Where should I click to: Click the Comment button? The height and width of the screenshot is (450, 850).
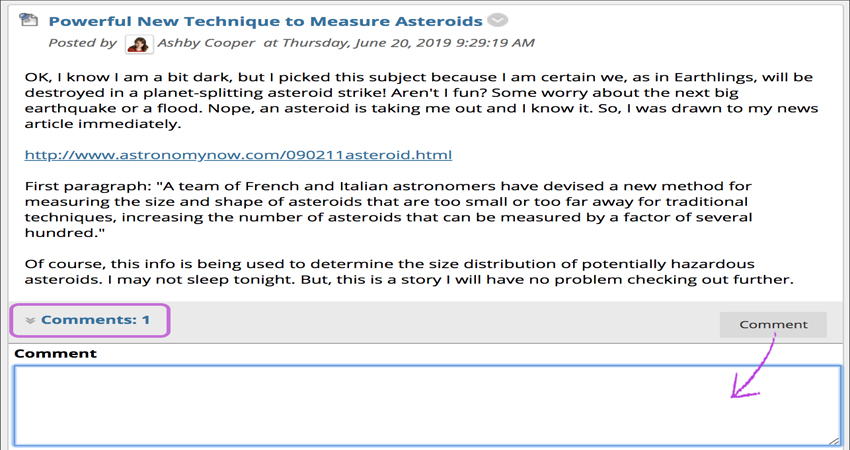tap(773, 324)
